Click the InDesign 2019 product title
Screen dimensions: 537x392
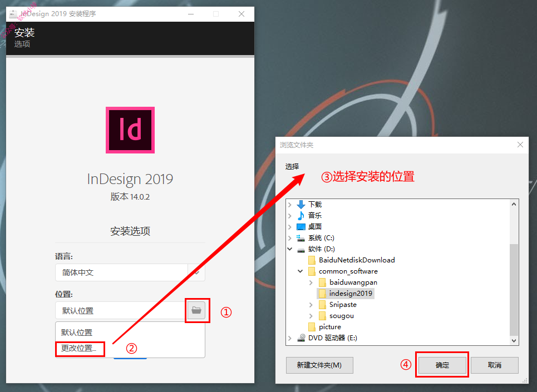(x=130, y=179)
